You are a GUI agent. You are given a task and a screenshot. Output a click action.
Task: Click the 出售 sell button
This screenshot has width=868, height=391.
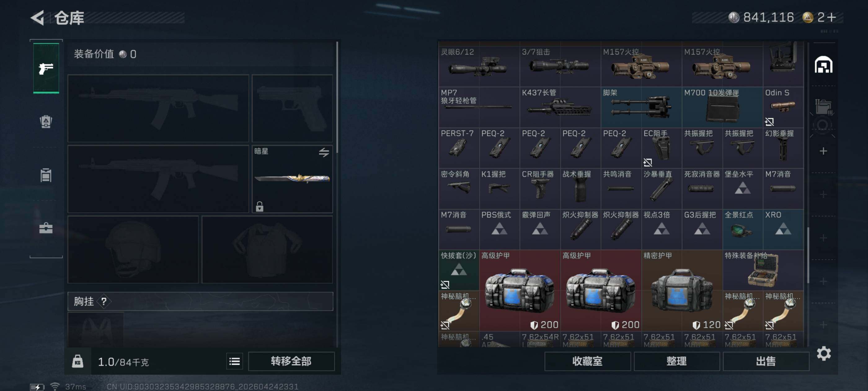click(x=766, y=361)
